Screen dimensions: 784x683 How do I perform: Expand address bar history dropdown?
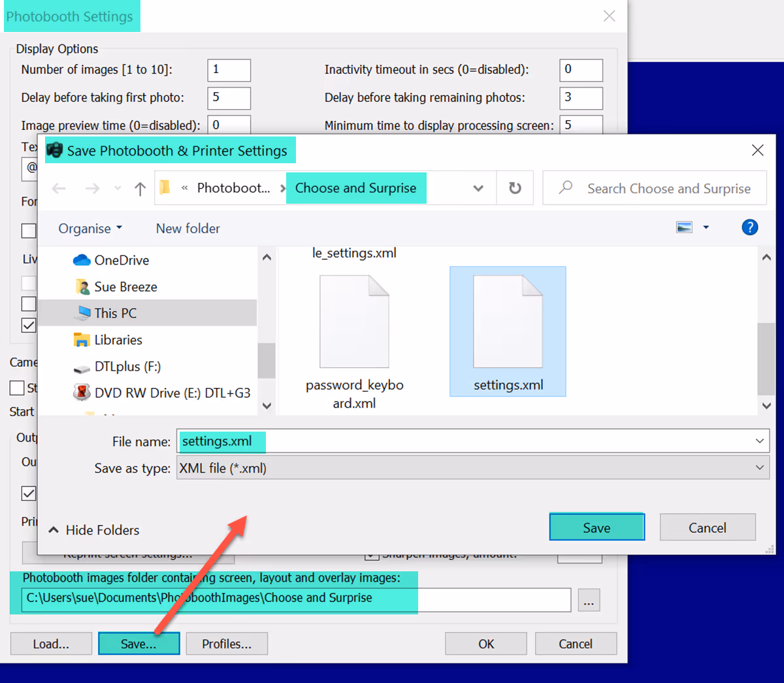pyautogui.click(x=478, y=188)
